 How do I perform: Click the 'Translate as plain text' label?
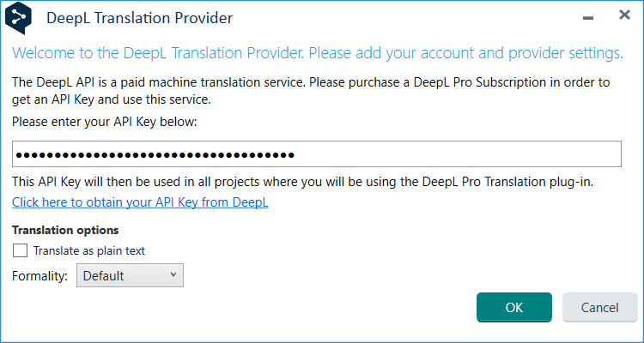pos(88,251)
